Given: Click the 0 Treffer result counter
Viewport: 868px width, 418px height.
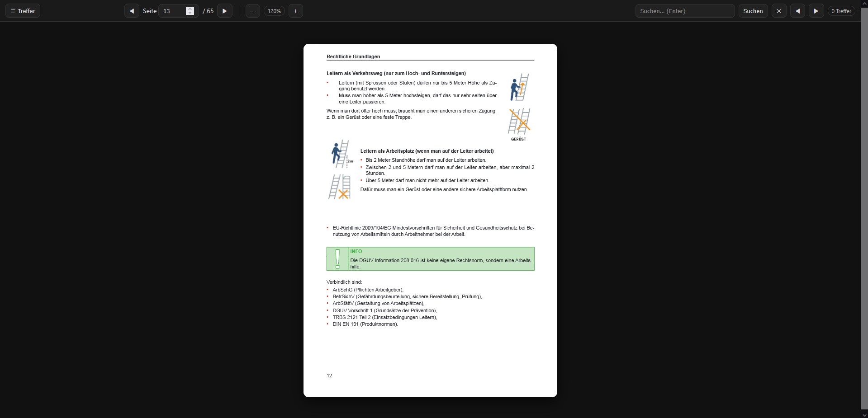Looking at the screenshot, I should point(841,11).
